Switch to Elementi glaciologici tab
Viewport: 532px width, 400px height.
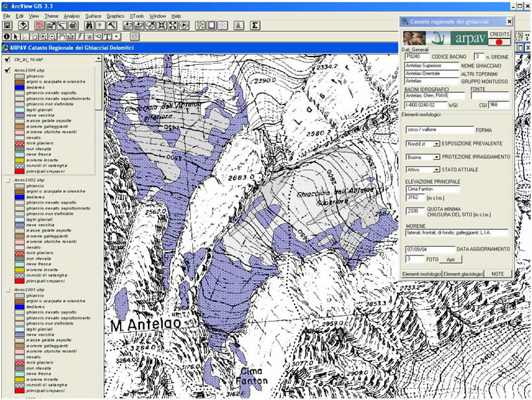pos(463,274)
